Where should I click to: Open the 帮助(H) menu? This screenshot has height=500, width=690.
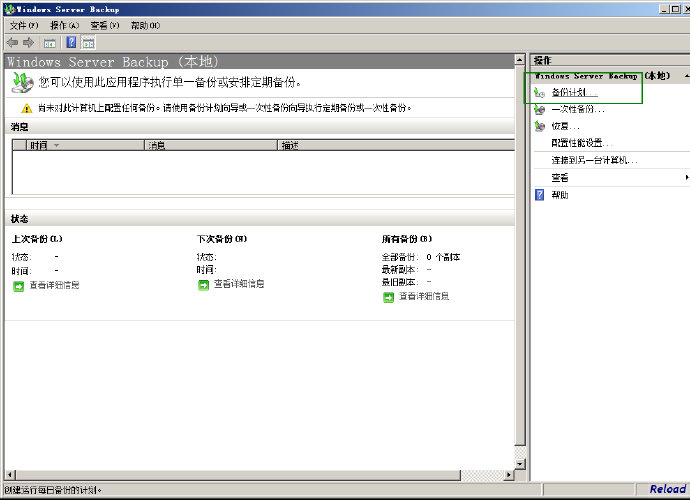tap(145, 26)
